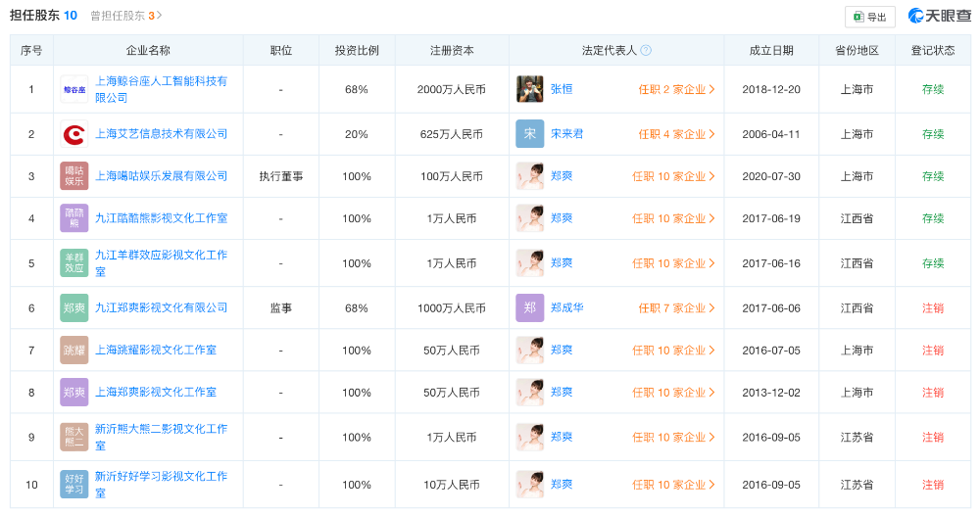Expand 任职 10 家企业 in 九江羊群效应 row
This screenshot has height=516, width=980.
(673, 263)
